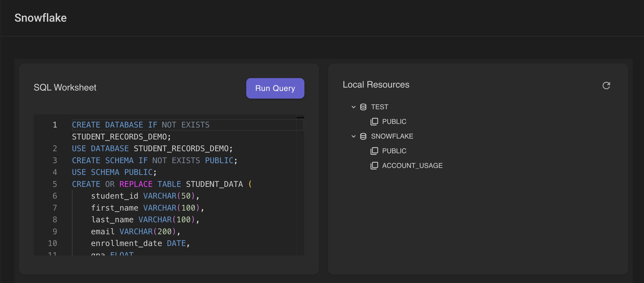Click the Snowflake page title
The width and height of the screenshot is (644, 283).
(x=41, y=18)
